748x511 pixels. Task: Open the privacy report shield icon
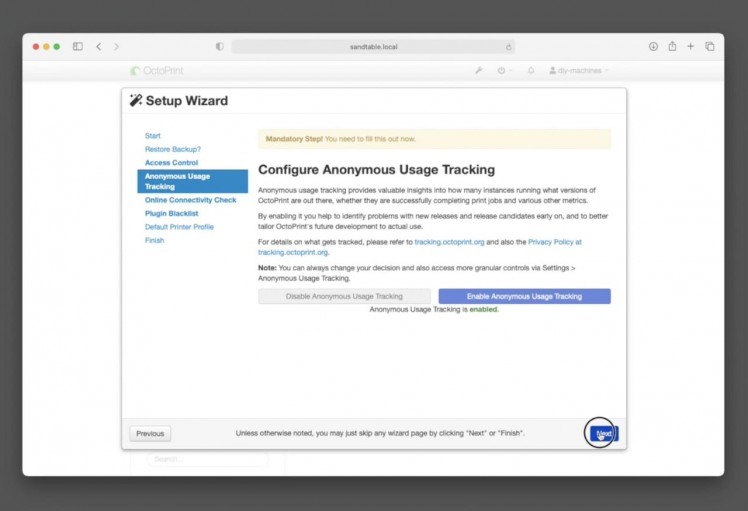[x=219, y=46]
